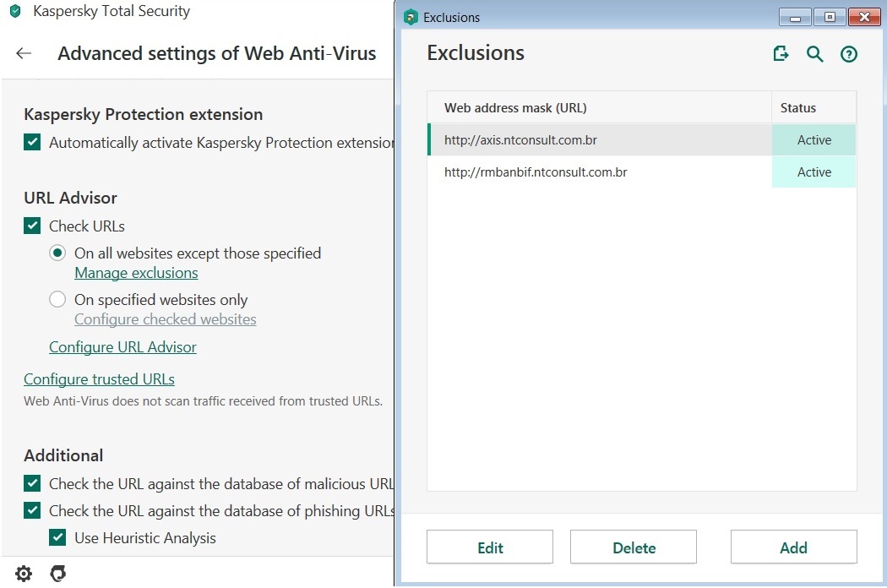Click the Configure trusted URLs link
This screenshot has width=887, height=588.
click(99, 379)
